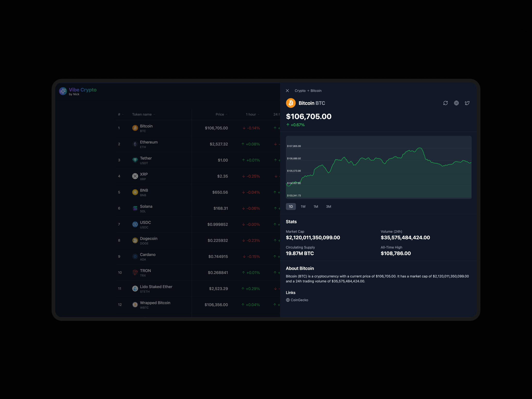Click the TRON coin icon in table
This screenshot has height=399, width=532.
135,273
